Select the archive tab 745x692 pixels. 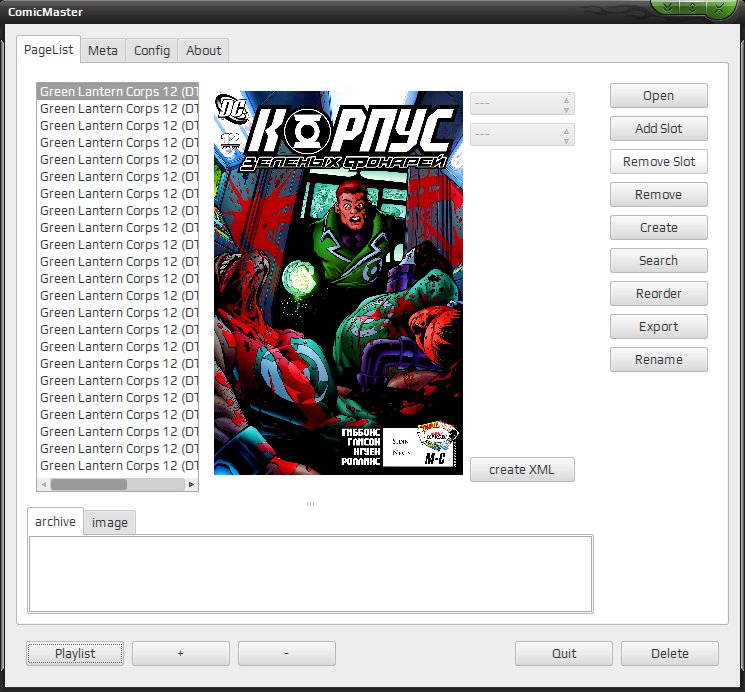pos(56,521)
